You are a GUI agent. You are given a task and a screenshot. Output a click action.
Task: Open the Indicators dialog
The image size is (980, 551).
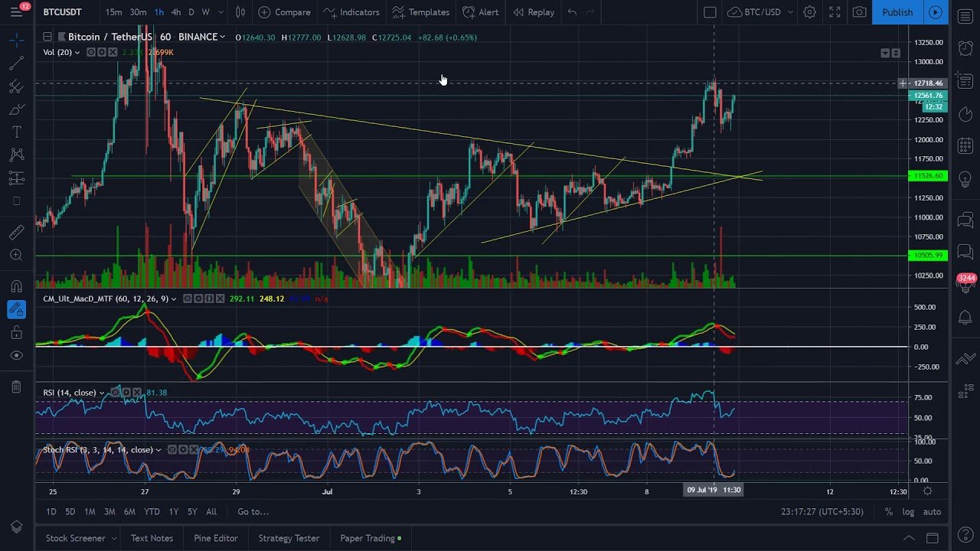[351, 12]
